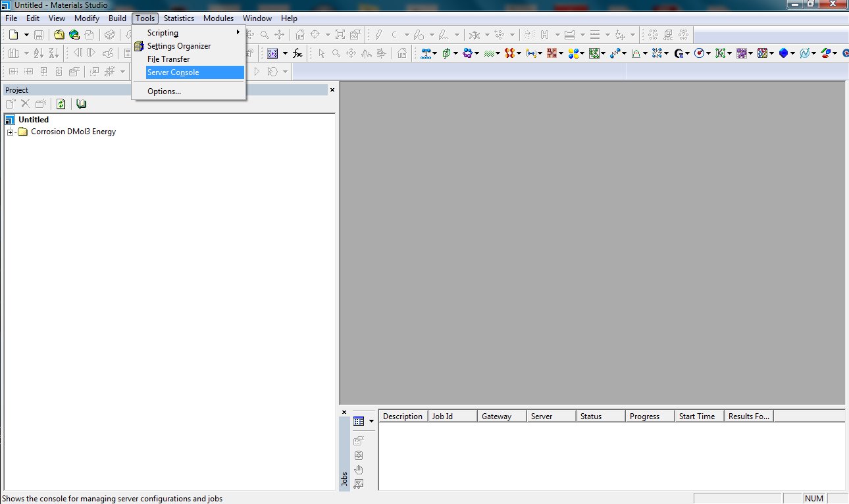Click the refresh icon in Project panel
The height and width of the screenshot is (504, 849).
(61, 104)
